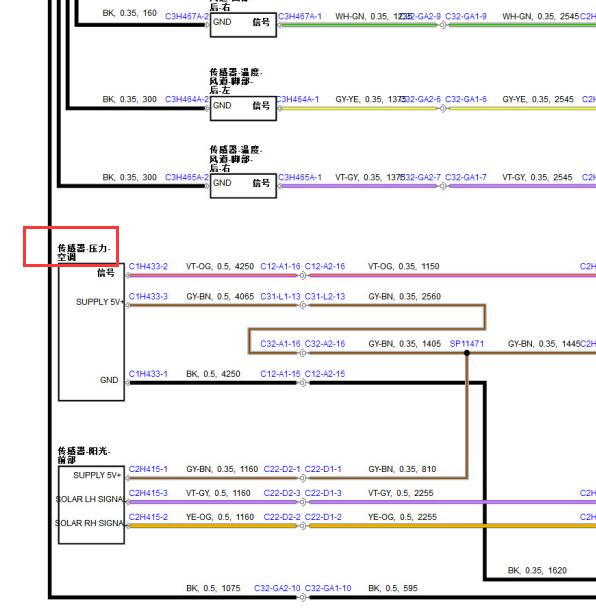Select wire label WH-GN, 0.35, 2545
Viewport: 596px width, 608px height.
pos(541,16)
